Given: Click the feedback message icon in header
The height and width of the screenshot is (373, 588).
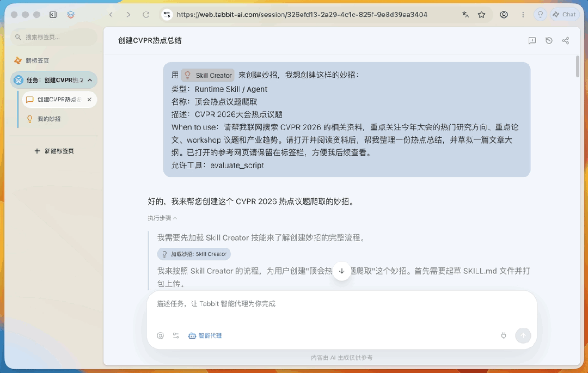Looking at the screenshot, I should 532,40.
